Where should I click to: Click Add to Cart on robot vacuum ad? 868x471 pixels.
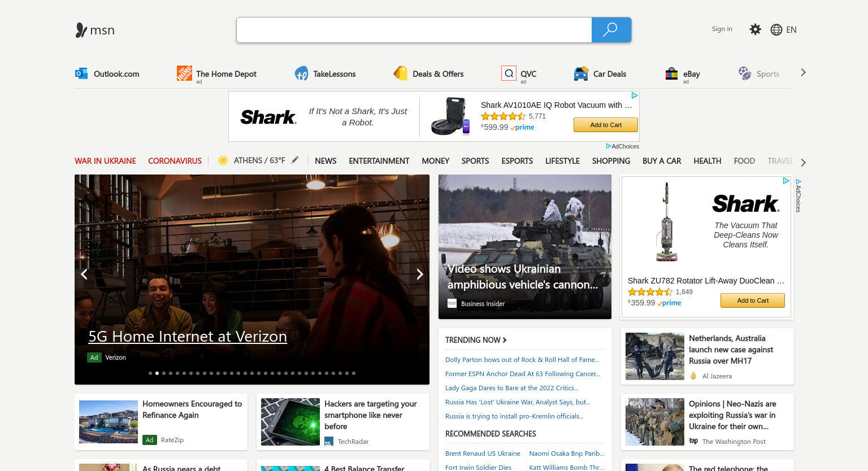point(606,125)
